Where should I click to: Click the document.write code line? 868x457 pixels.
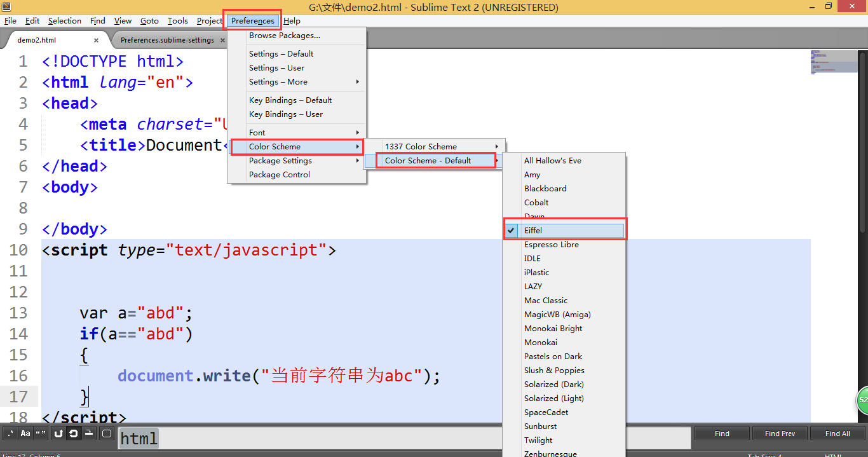pyautogui.click(x=279, y=376)
